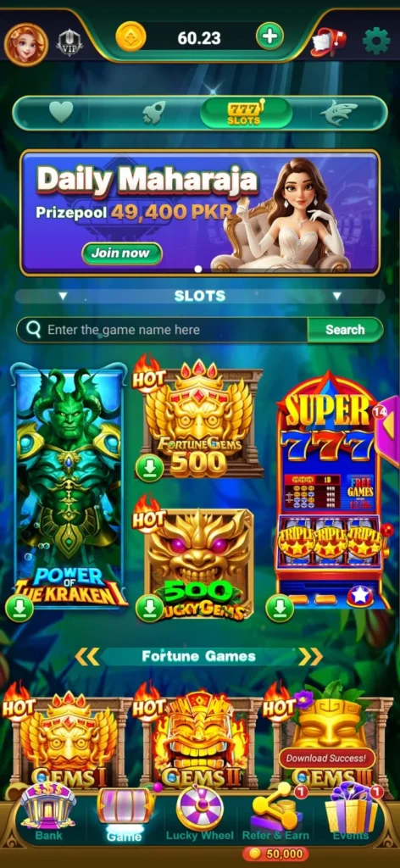Add coins with green plus button
400x868 pixels.
tap(270, 36)
